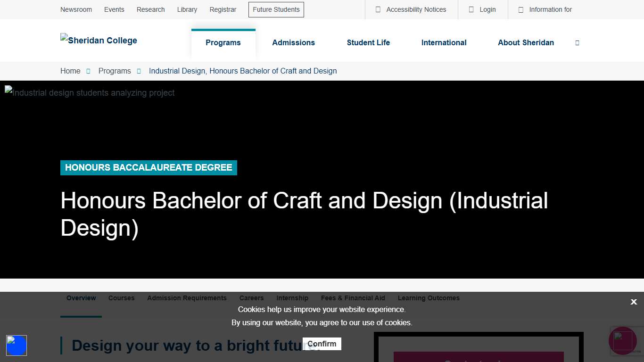This screenshot has width=644, height=362.
Task: Click the Future Students button
Action: pyautogui.click(x=276, y=9)
